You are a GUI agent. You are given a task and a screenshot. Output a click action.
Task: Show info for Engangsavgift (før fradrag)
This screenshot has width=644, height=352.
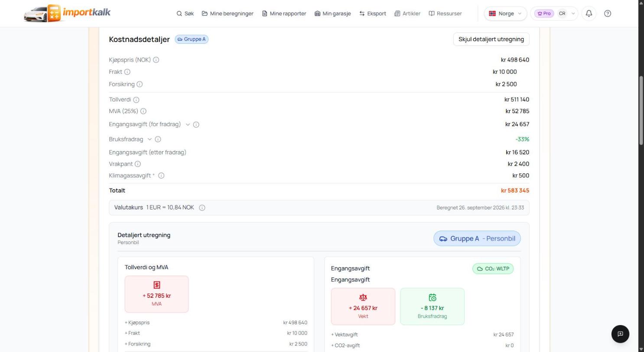(196, 124)
